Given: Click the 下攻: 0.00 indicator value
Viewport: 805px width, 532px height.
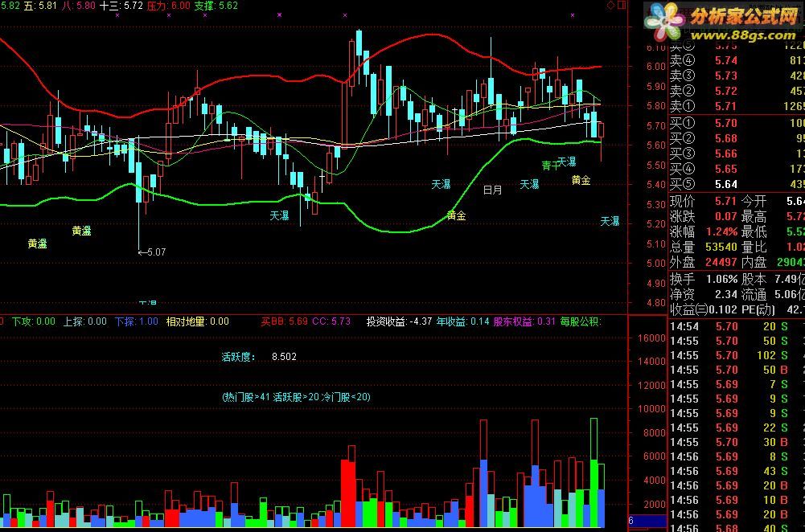Looking at the screenshot, I should (33, 321).
